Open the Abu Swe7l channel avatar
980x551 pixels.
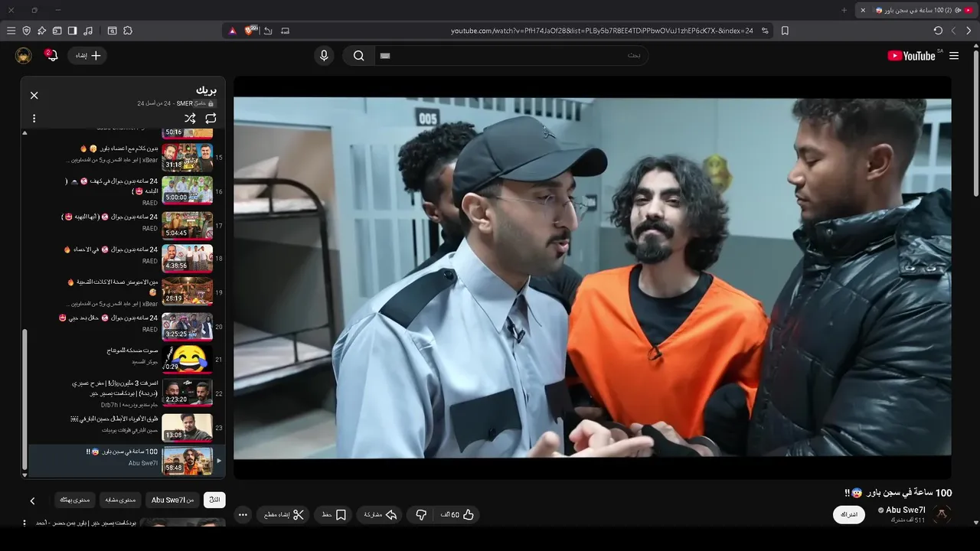coord(942,514)
